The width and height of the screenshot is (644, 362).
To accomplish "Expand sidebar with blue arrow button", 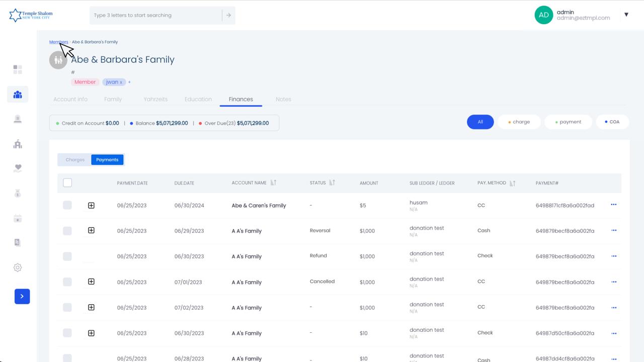I will (22, 297).
